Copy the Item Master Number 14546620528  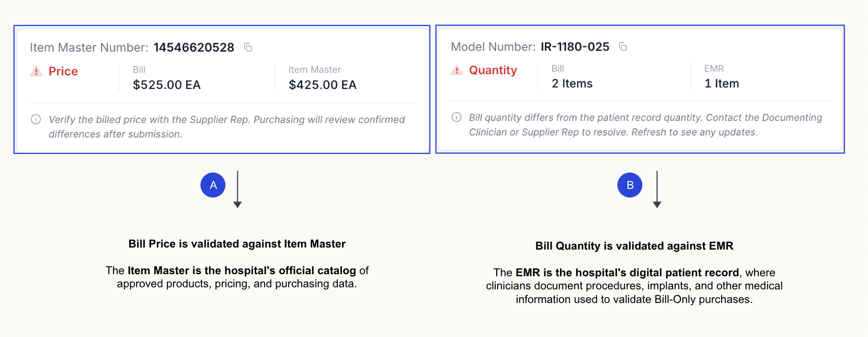pos(248,48)
